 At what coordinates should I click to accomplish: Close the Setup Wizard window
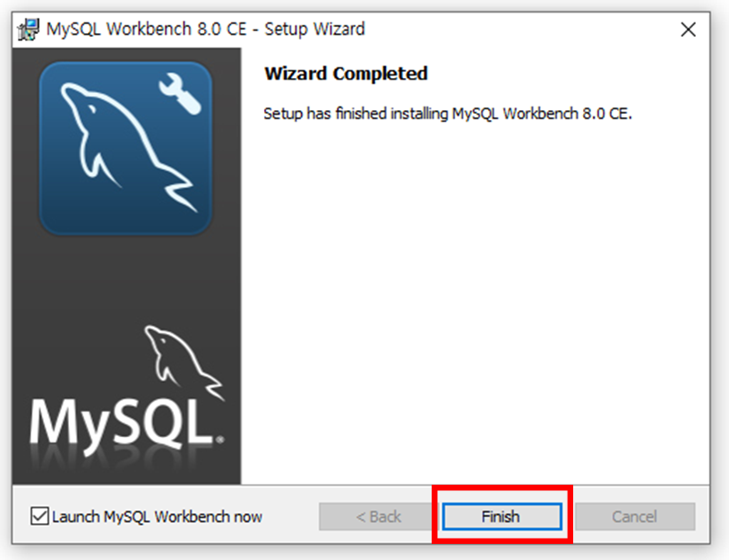pyautogui.click(x=688, y=30)
